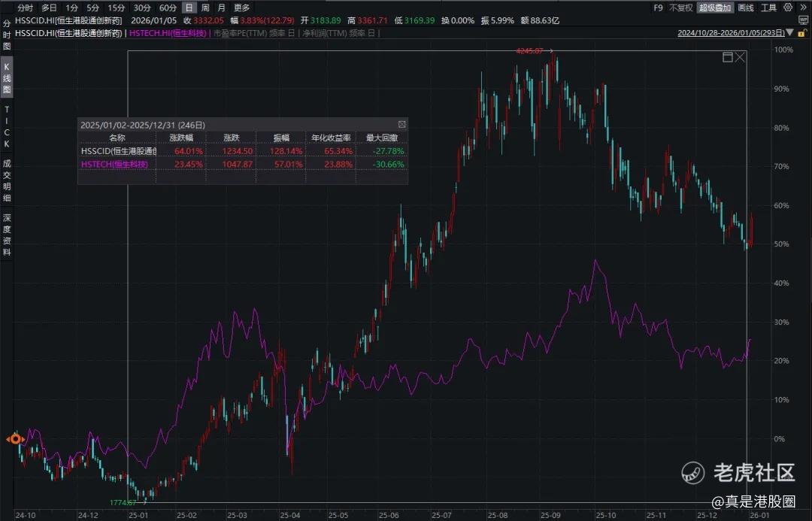
Task: Open the 更多 periods dropdown
Action: (x=242, y=8)
